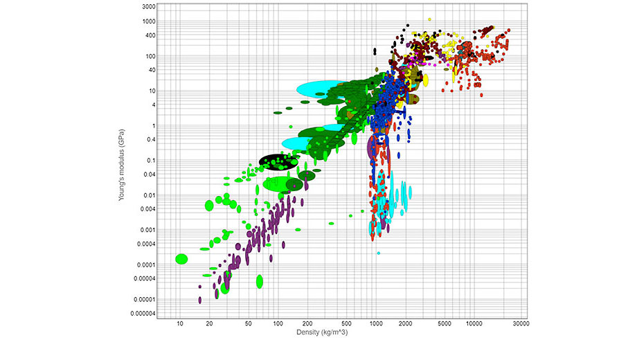Viewport: 644px width, 340px height.
Task: Select the 0.004 tick label on the vertical axis
Action: [x=149, y=209]
